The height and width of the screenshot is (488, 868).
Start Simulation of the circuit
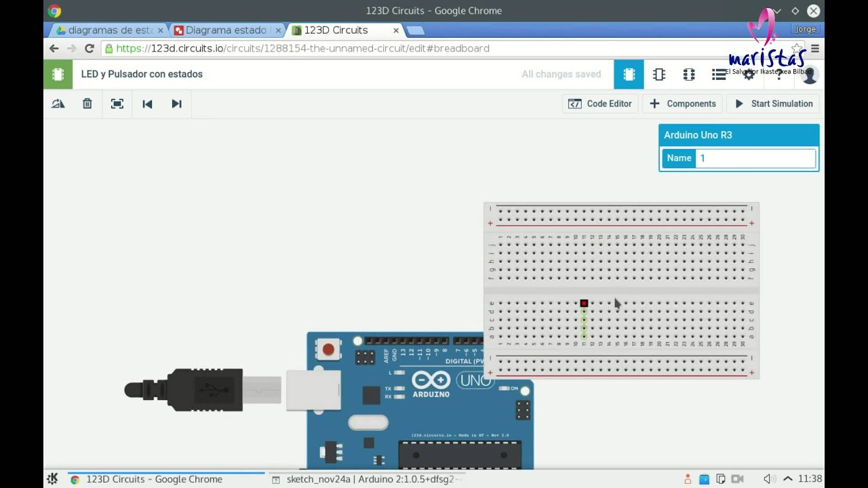774,104
